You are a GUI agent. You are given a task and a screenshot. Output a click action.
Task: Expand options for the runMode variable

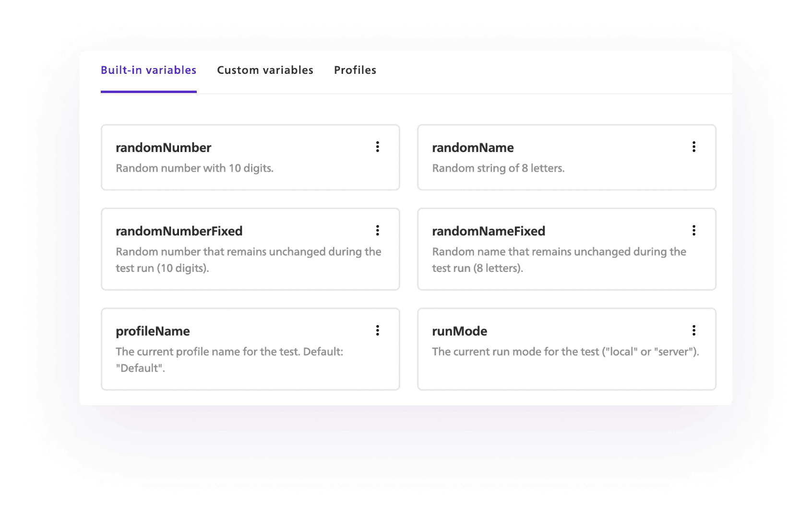click(x=694, y=330)
